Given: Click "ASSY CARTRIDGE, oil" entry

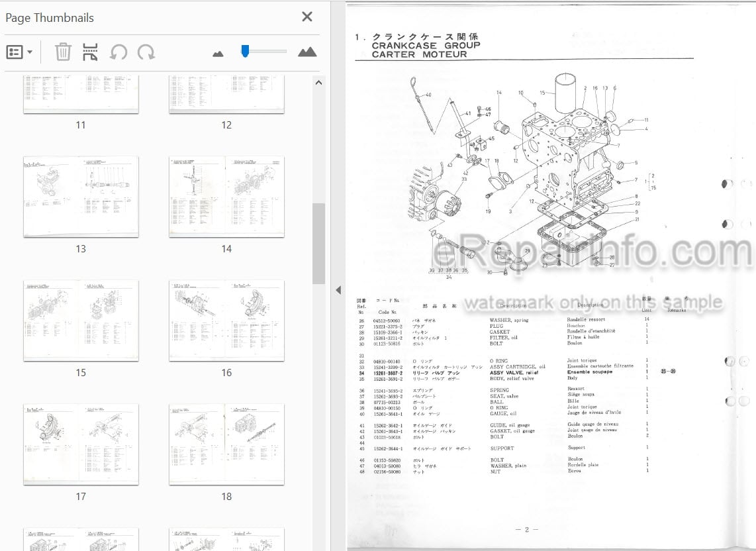Looking at the screenshot, I should (x=517, y=367).
